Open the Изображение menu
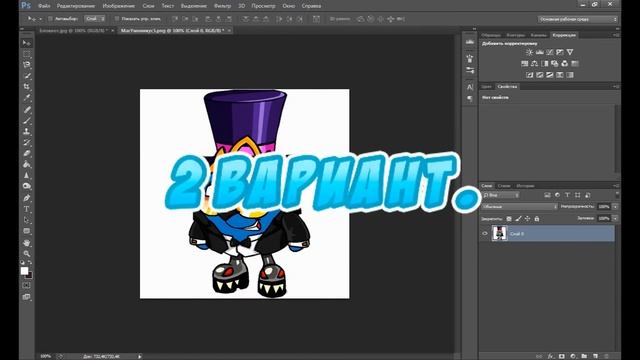 click(118, 6)
